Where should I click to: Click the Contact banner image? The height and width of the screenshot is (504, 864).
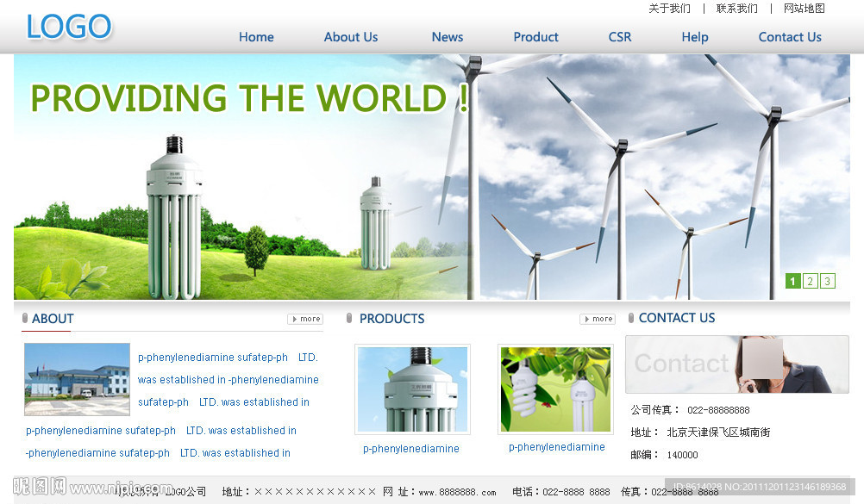[x=736, y=364]
